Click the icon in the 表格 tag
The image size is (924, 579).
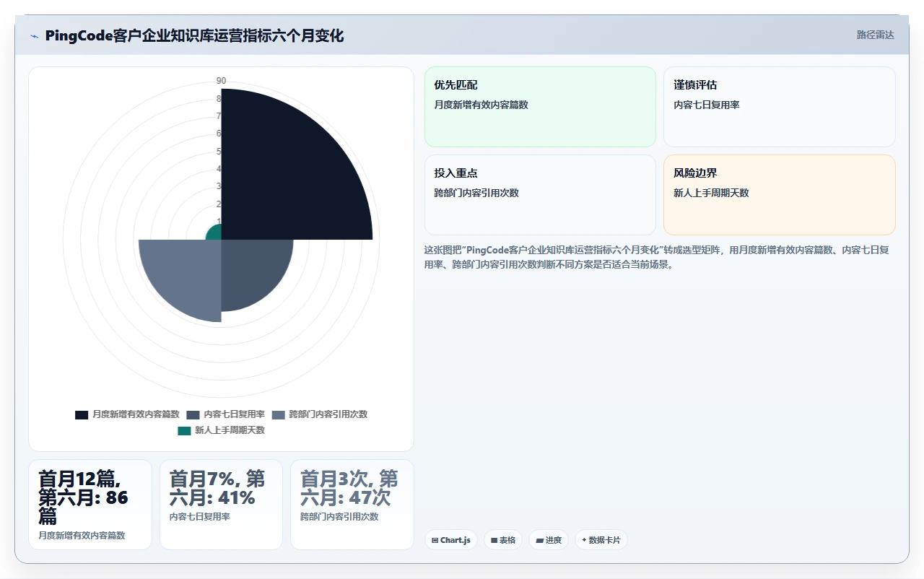[x=494, y=540]
